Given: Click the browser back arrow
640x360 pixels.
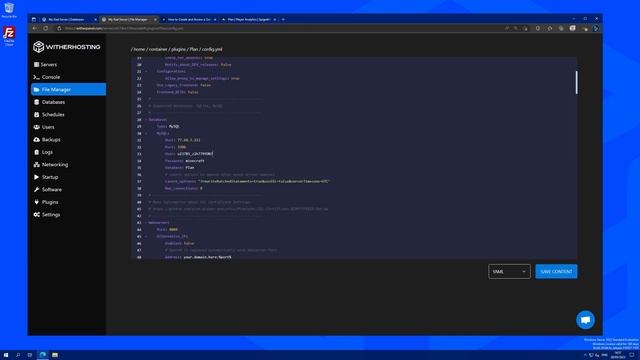Looking at the screenshot, I should point(34,28).
